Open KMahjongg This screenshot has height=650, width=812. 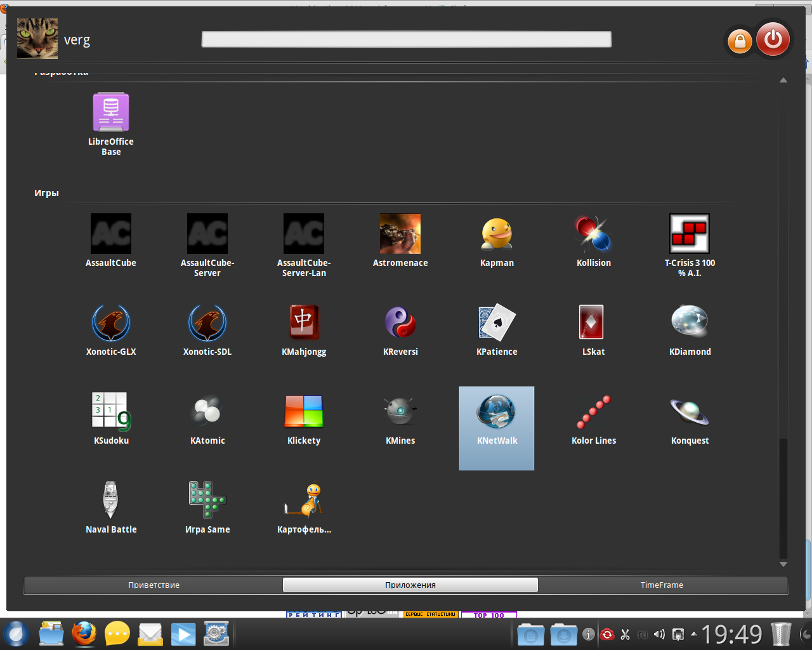click(304, 330)
